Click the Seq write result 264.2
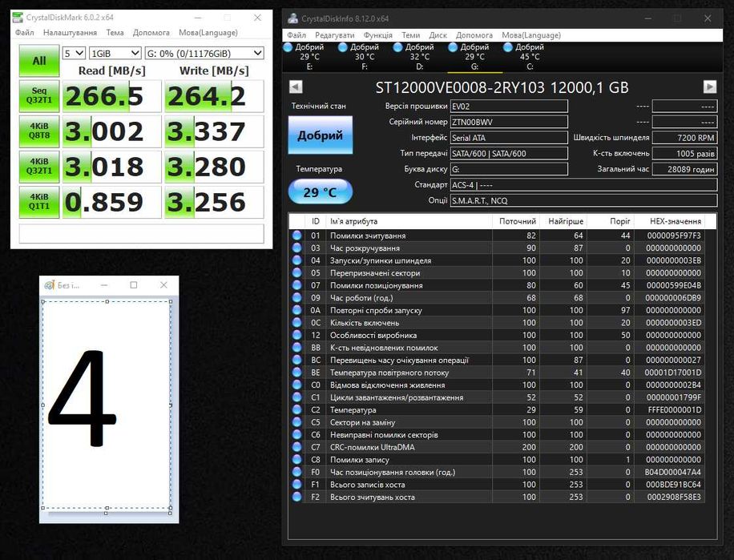734x560 pixels. coord(214,96)
